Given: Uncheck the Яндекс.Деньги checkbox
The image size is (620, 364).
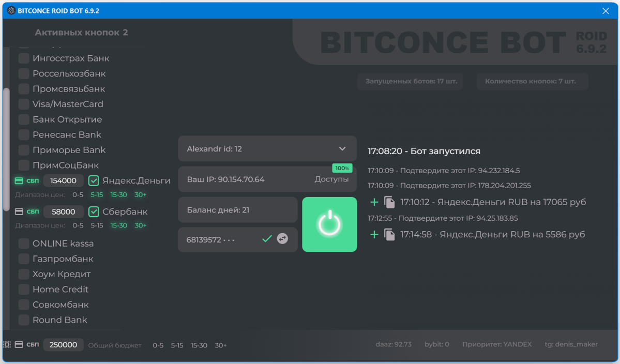Looking at the screenshot, I should 94,180.
